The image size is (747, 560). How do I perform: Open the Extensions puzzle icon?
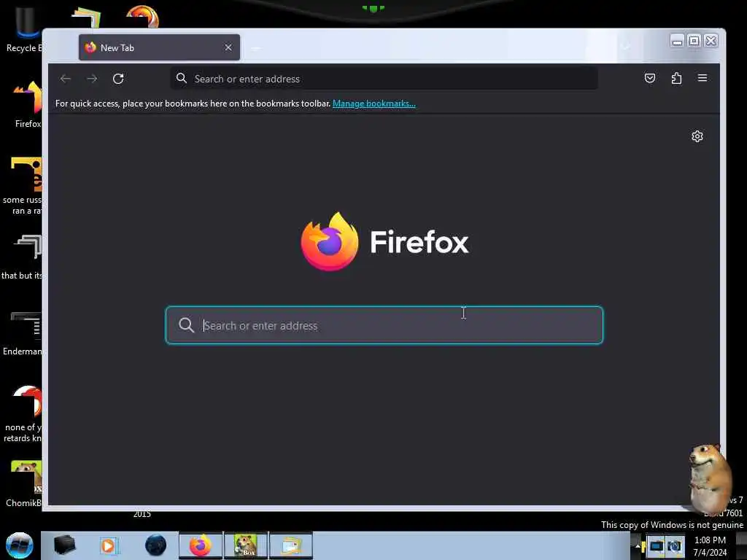pos(676,78)
